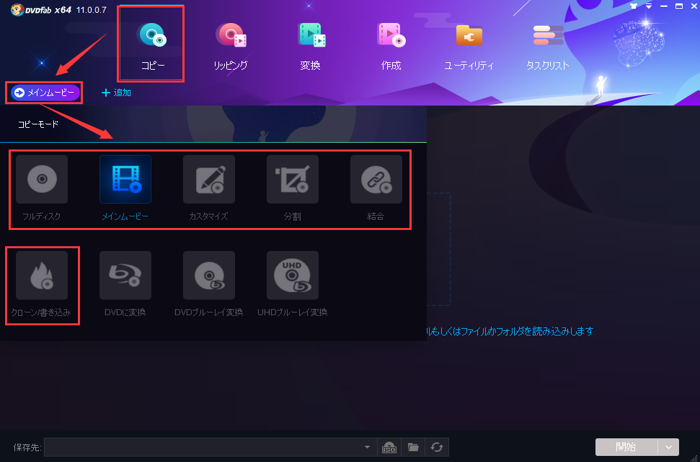
Task: Go to the タスクリスト tab
Action: pos(547,45)
